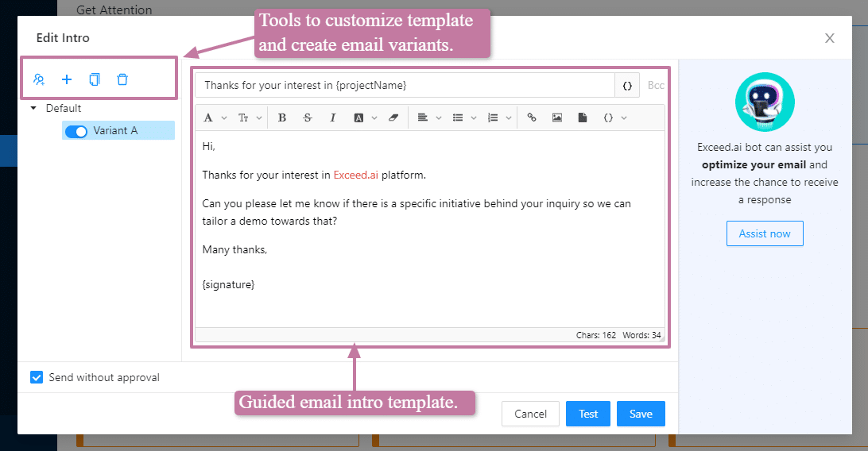Duplicate the variant using the copy icon

coord(95,79)
